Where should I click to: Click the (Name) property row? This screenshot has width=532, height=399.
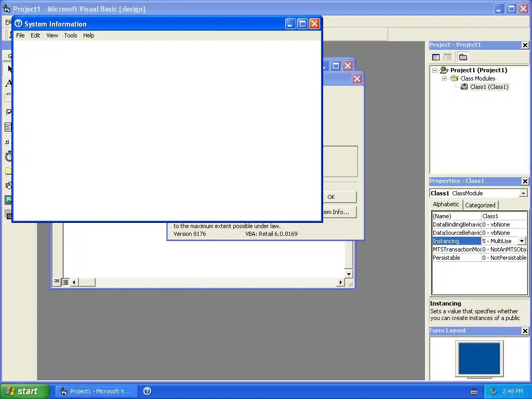click(480, 216)
